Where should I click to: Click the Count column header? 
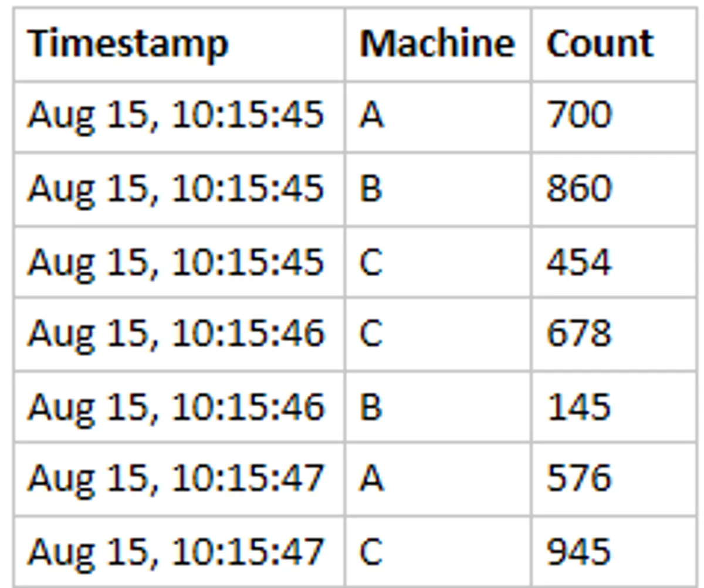600,44
